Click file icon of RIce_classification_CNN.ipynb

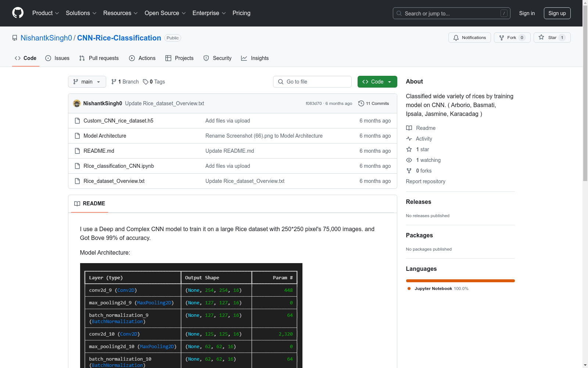pos(77,166)
